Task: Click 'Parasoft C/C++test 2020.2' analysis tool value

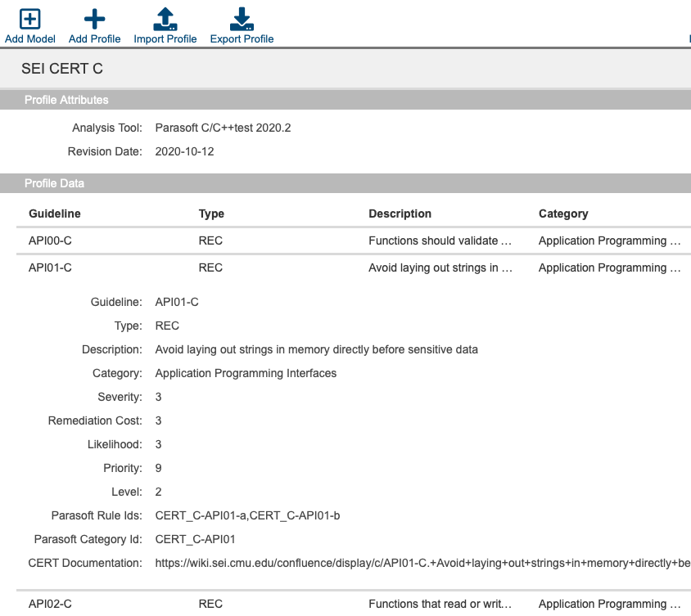Action: click(223, 128)
